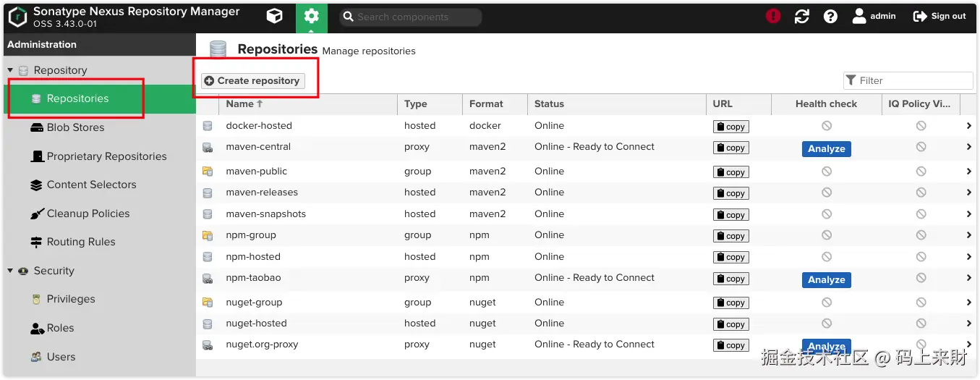Click the Health check column header
The width and height of the screenshot is (980, 380).
click(x=827, y=104)
